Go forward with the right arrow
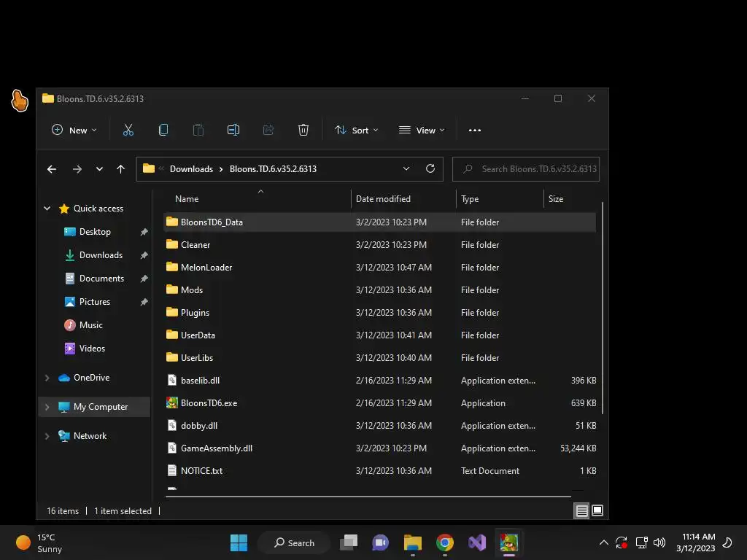Viewport: 747px width, 560px height. 77,169
